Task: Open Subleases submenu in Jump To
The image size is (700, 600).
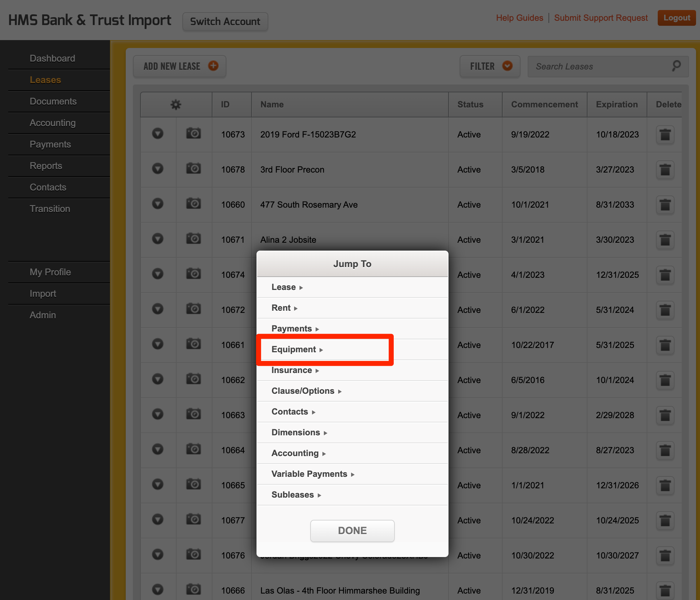Action: [x=352, y=495]
